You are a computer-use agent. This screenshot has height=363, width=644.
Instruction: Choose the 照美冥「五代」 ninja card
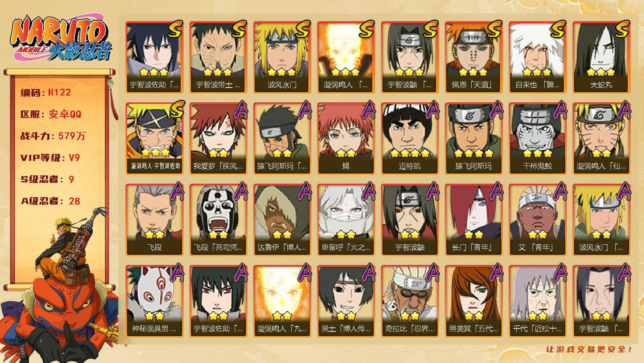[473, 301]
